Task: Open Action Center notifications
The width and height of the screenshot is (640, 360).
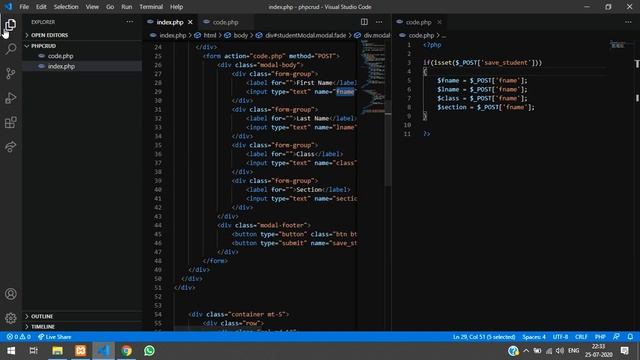Action: pyautogui.click(x=624, y=351)
